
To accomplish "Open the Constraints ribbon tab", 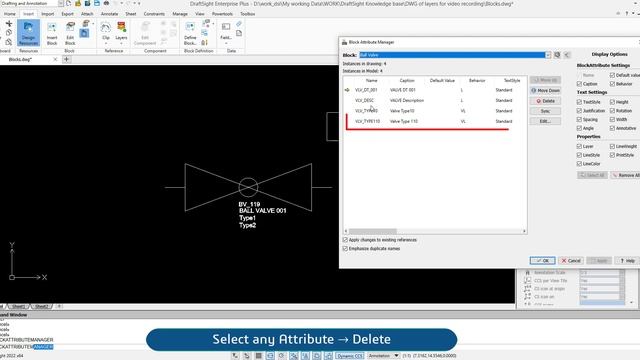I will 154,14.
